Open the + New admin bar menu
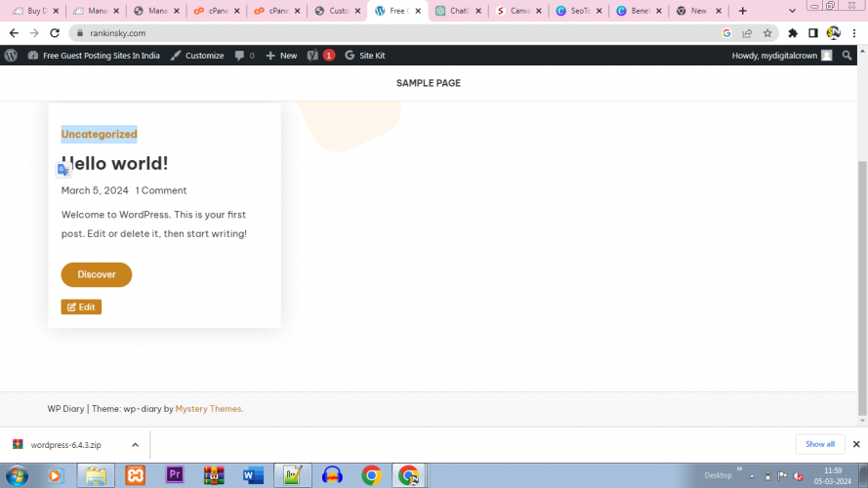This screenshot has height=488, width=868. [281, 56]
